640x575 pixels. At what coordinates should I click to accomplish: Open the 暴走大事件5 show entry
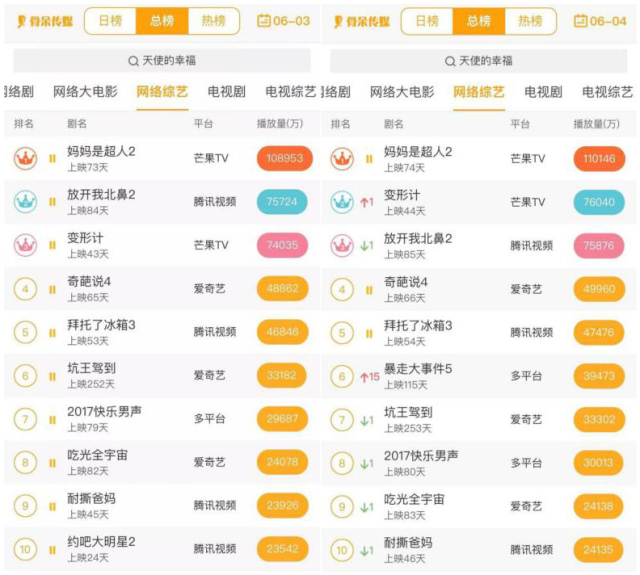(x=418, y=375)
